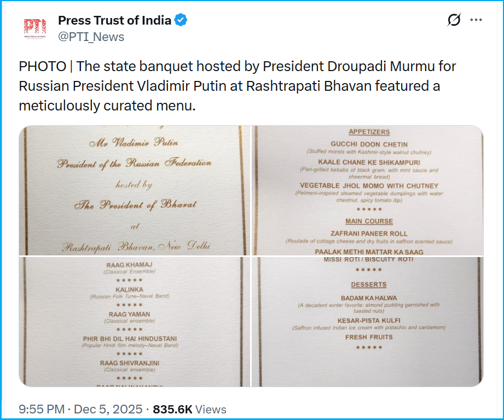Image resolution: width=504 pixels, height=420 pixels.
Task: Click the 835.6K Views count
Action: 189,409
